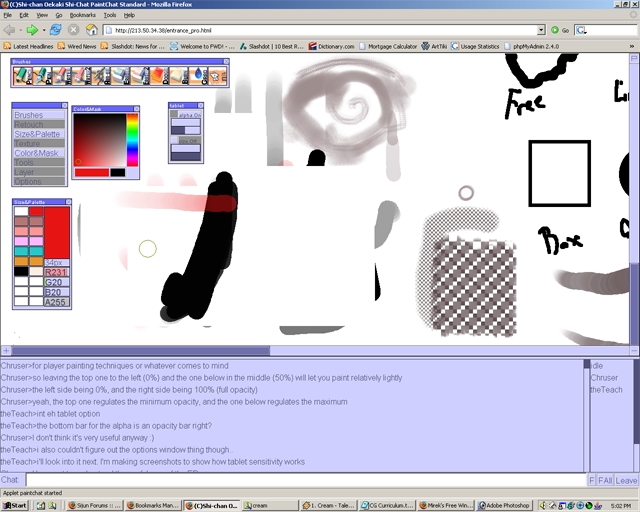Toggle the Options window entry
Screen dimensions: 640x512
(x=39, y=181)
